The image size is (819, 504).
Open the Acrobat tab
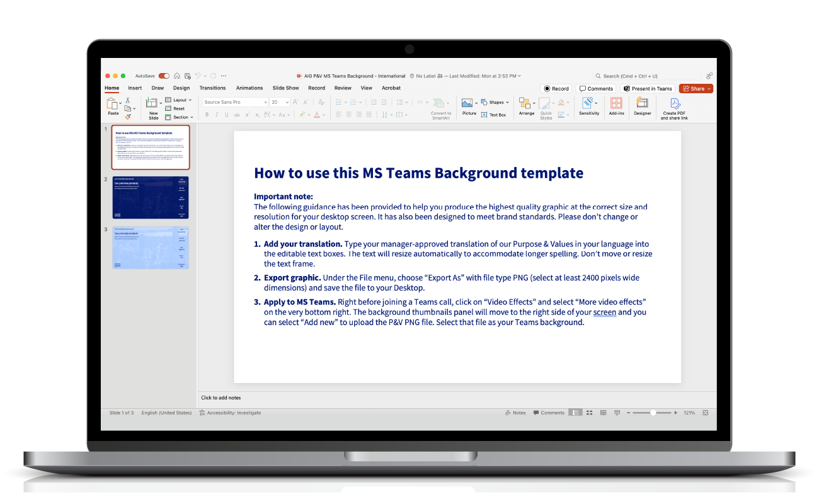tap(391, 88)
